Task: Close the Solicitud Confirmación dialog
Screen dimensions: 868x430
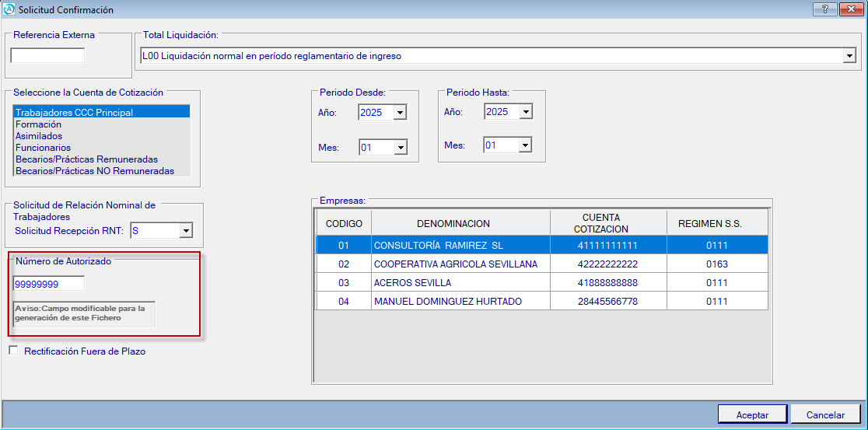Action: pos(849,9)
